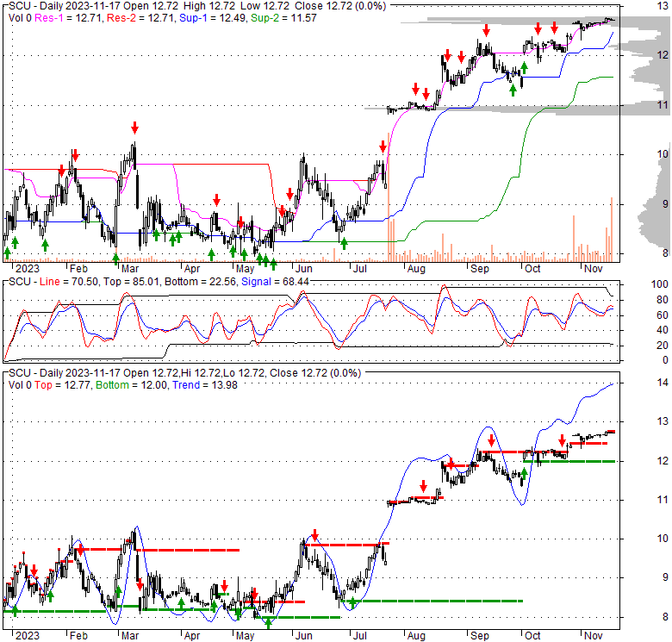Image resolution: width=672 pixels, height=642 pixels.
Task: Click the top chart's 2023 axis label
Action: 27,269
